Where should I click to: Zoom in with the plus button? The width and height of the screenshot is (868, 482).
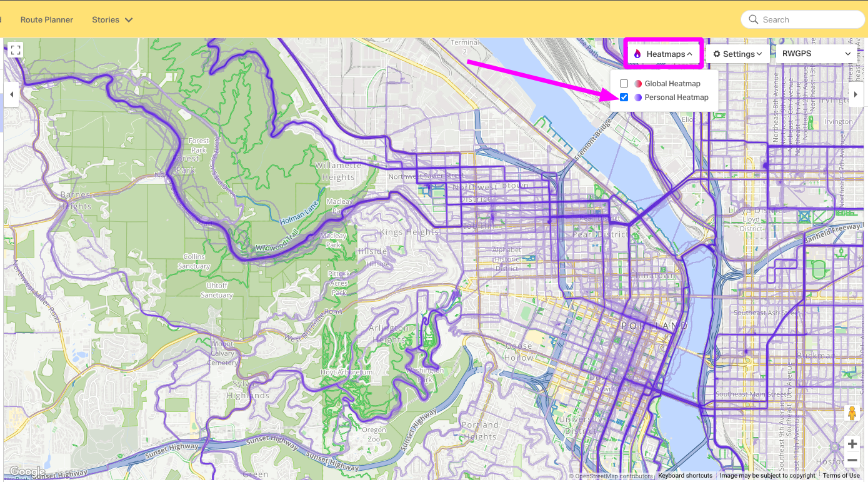tap(852, 444)
